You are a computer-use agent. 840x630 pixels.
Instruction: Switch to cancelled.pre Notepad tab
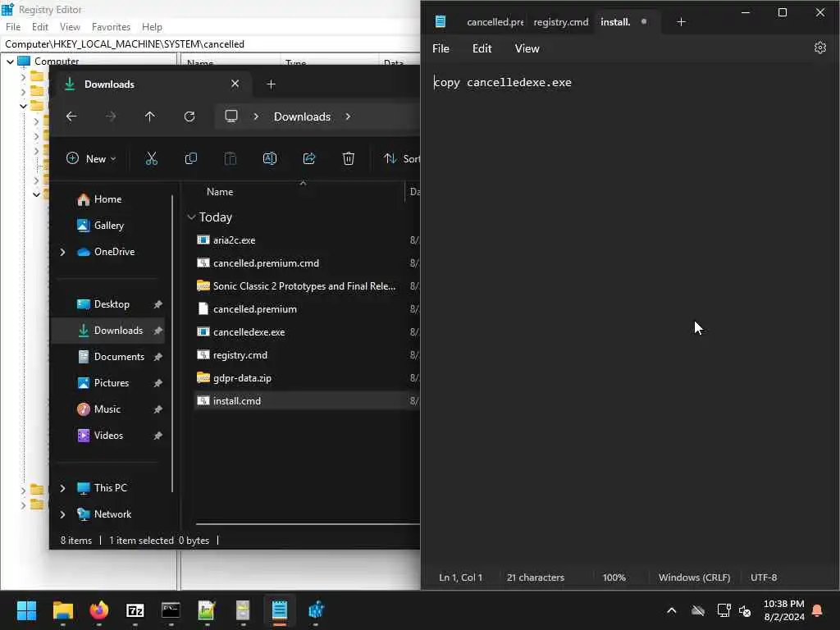click(x=495, y=22)
